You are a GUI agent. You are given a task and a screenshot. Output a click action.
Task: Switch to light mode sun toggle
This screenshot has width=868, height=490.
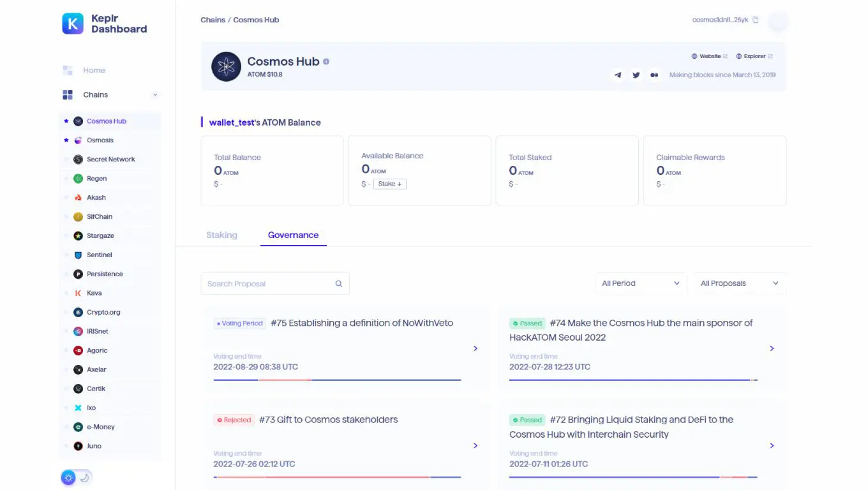[68, 477]
